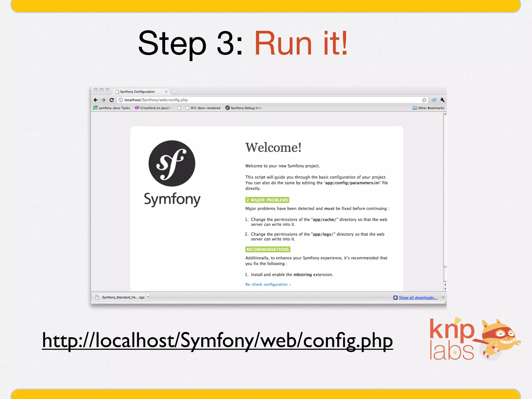Close the Symfony Configuration tab

tap(166, 92)
